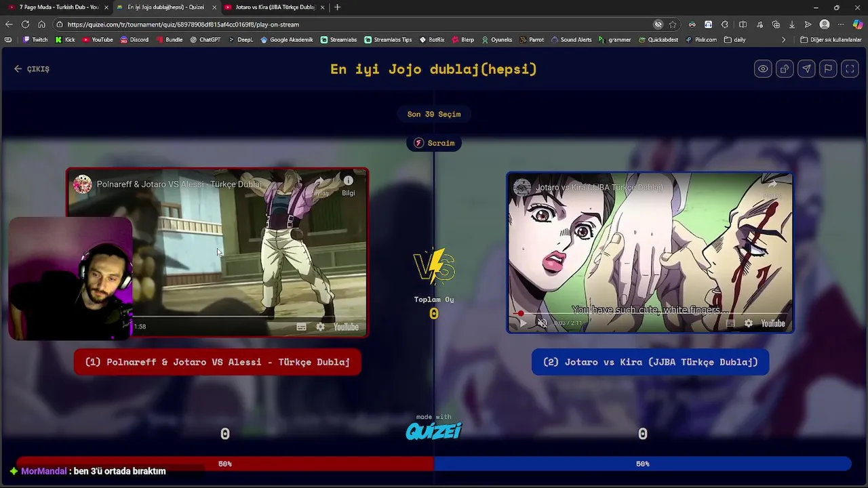Image resolution: width=868 pixels, height=488 pixels.
Task: Open left video title link
Action: click(179, 184)
